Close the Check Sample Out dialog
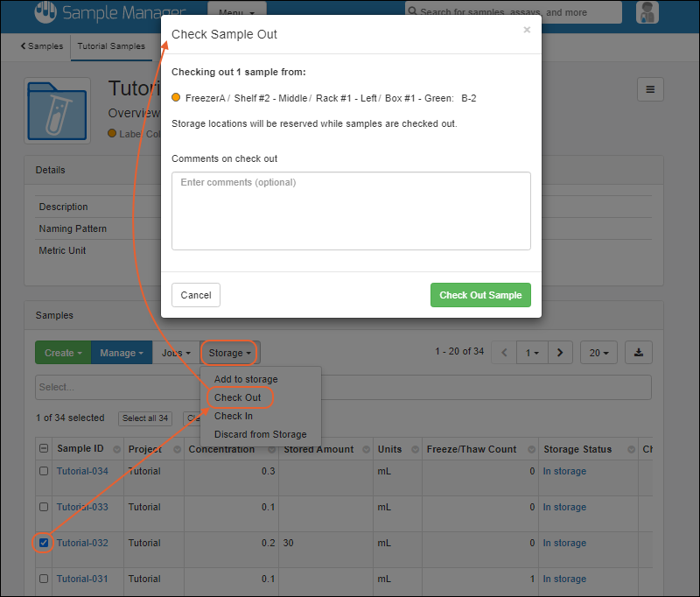Viewport: 700px width, 597px height. click(x=527, y=30)
